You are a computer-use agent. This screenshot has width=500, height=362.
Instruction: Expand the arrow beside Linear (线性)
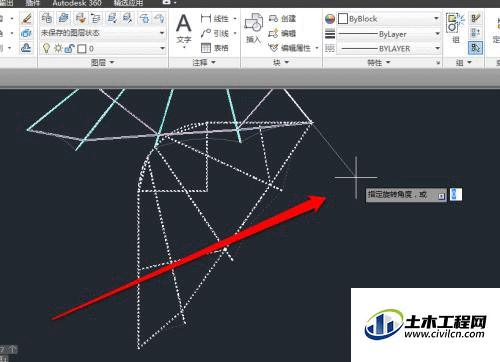[x=235, y=19]
